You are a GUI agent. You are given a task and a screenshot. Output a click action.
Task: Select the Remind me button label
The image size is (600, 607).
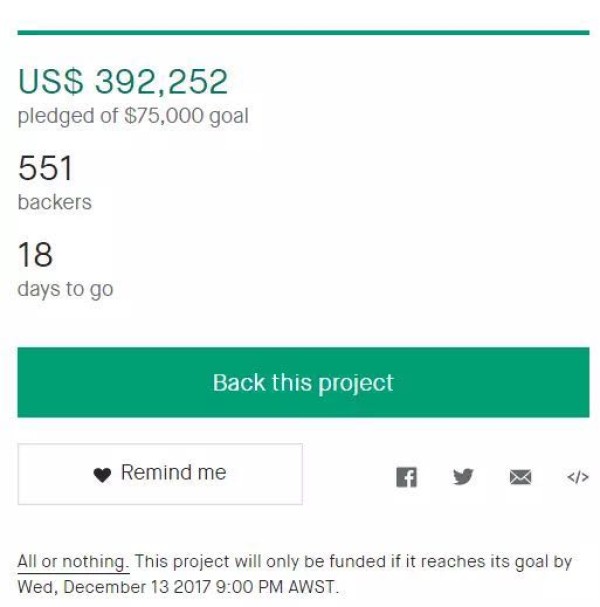(x=173, y=472)
